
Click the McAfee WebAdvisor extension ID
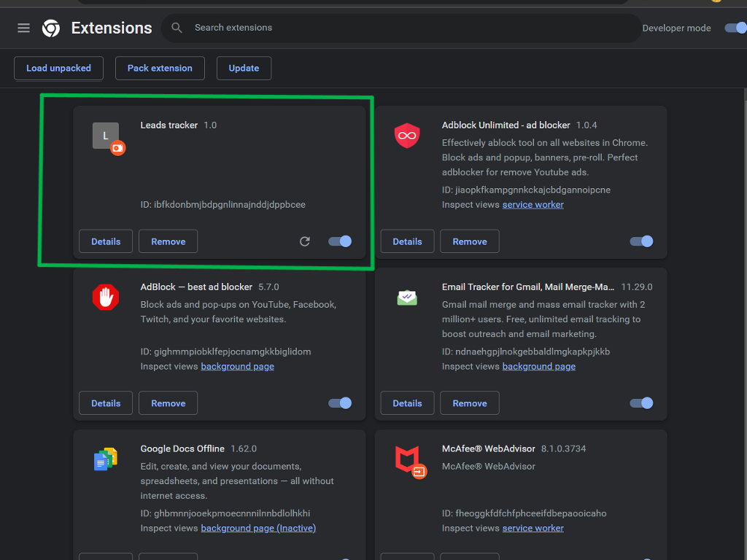[x=524, y=514]
